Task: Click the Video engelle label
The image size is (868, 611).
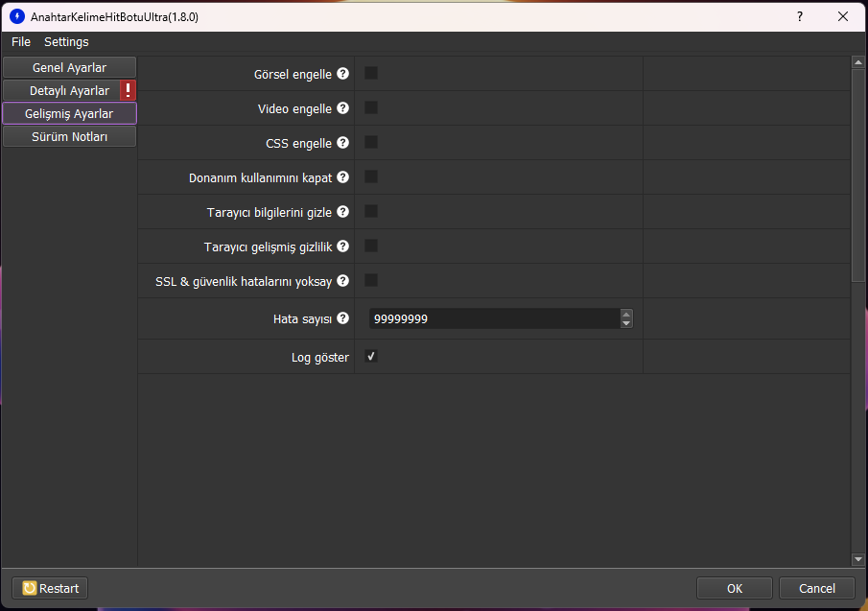Action: pos(294,108)
